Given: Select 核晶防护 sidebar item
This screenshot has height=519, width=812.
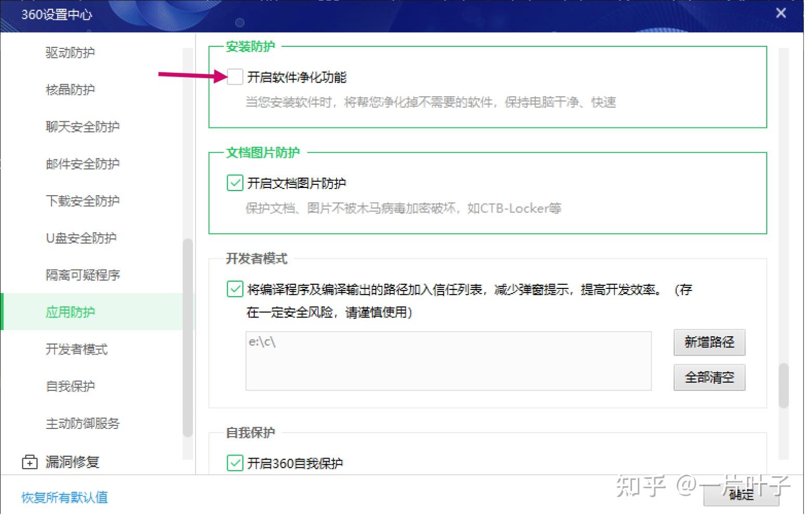Looking at the screenshot, I should pos(71,91).
